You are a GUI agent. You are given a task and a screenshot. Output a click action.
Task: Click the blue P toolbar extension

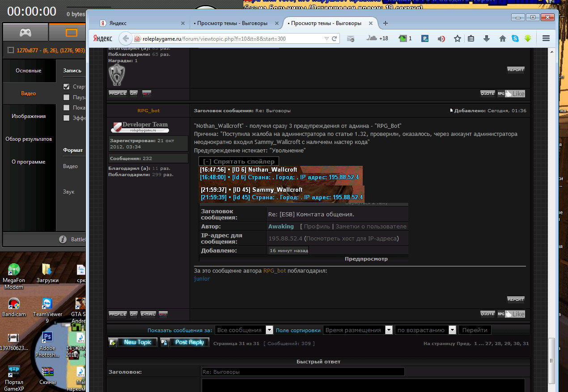tap(425, 38)
